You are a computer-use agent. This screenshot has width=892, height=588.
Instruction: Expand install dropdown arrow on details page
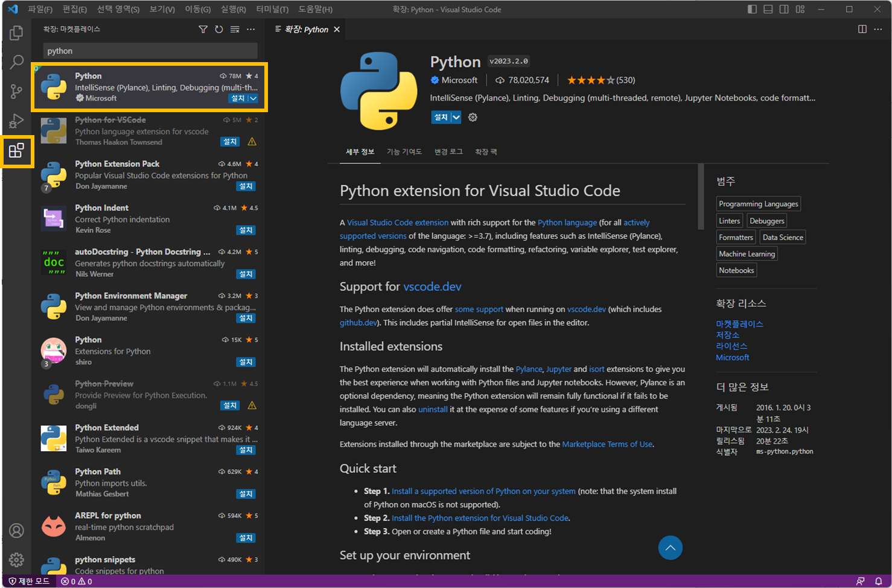tap(456, 118)
